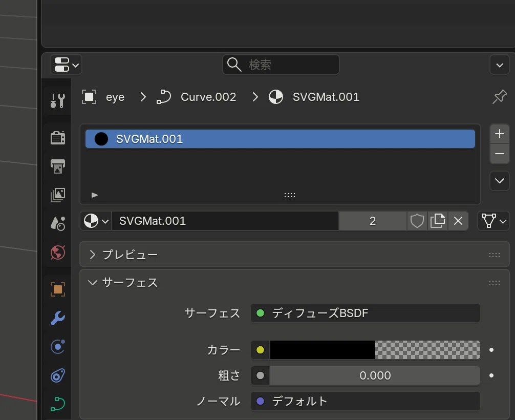The image size is (515, 420).
Task: Open the material link mode dropdown
Action: [x=493, y=221]
